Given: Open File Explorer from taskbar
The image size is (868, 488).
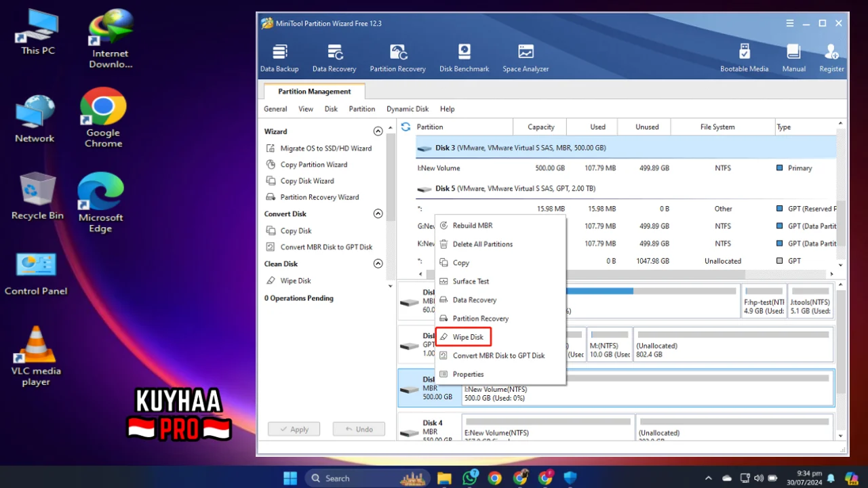Looking at the screenshot, I should (444, 478).
